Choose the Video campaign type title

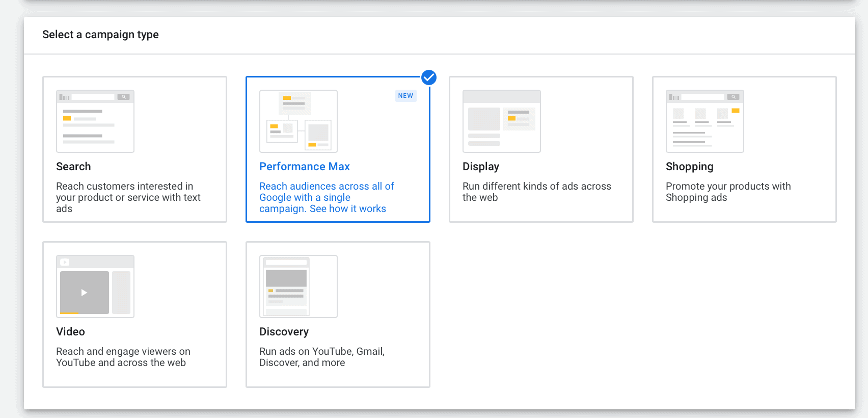[70, 332]
